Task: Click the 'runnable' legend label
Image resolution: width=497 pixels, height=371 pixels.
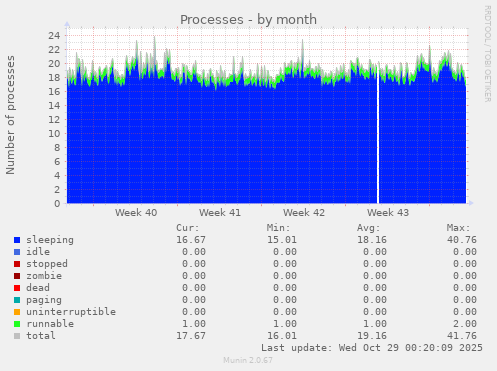Action: coord(50,324)
